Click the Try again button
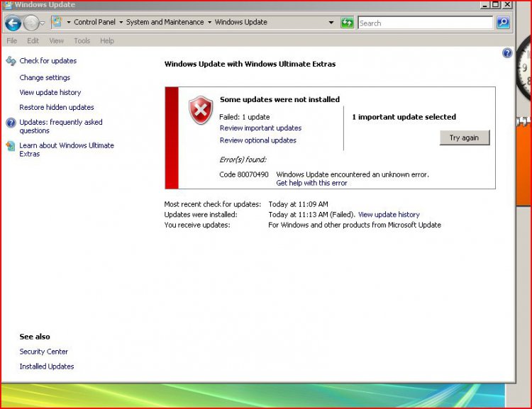Screen dimensions: 532x409 pyautogui.click(x=465, y=138)
